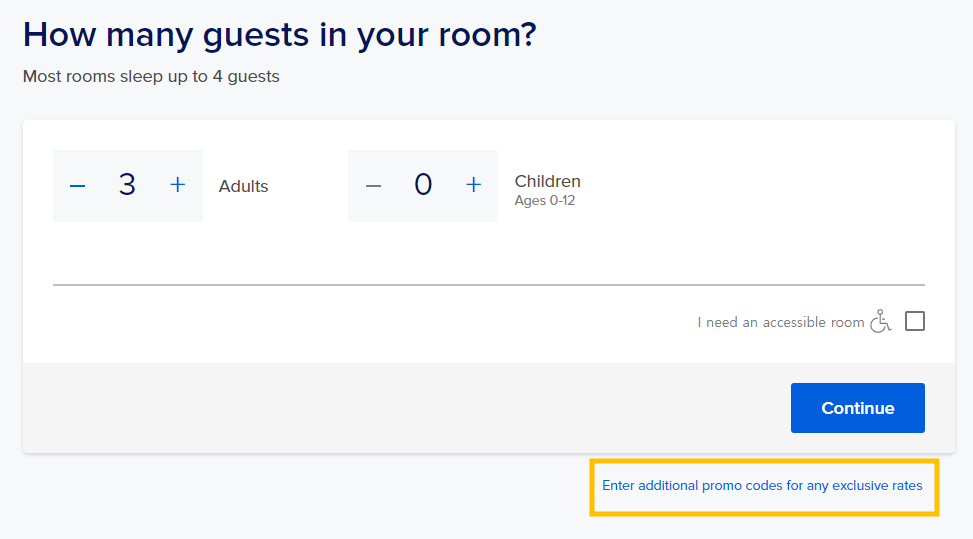Click the "I need an accessible room" label

(x=780, y=323)
